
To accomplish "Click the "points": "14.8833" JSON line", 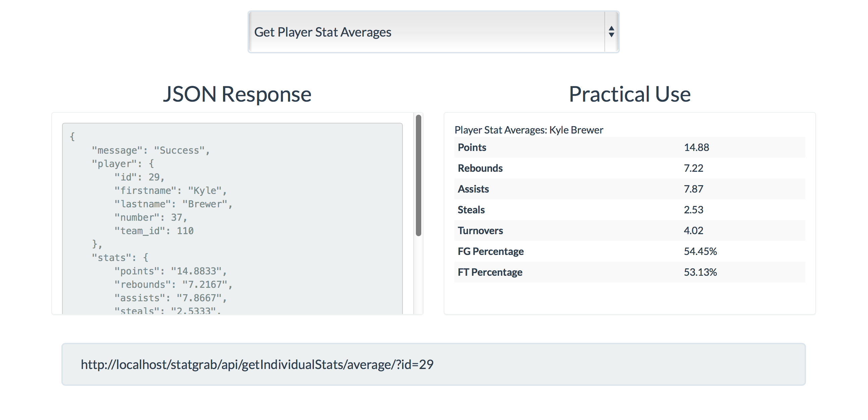I will (170, 271).
